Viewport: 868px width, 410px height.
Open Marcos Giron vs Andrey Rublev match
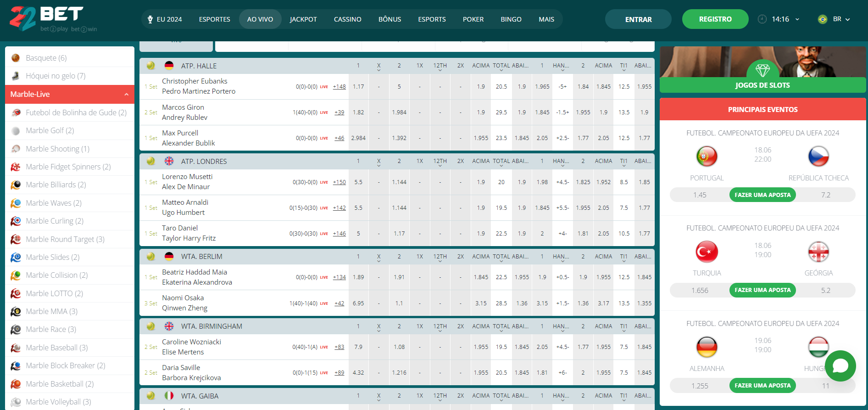pyautogui.click(x=184, y=112)
